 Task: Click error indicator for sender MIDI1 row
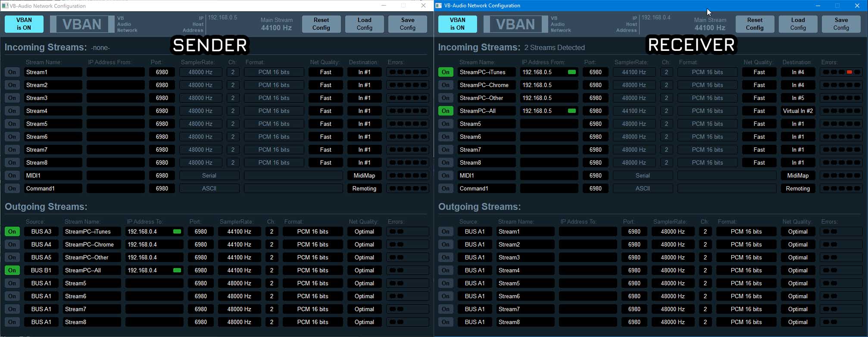(407, 175)
